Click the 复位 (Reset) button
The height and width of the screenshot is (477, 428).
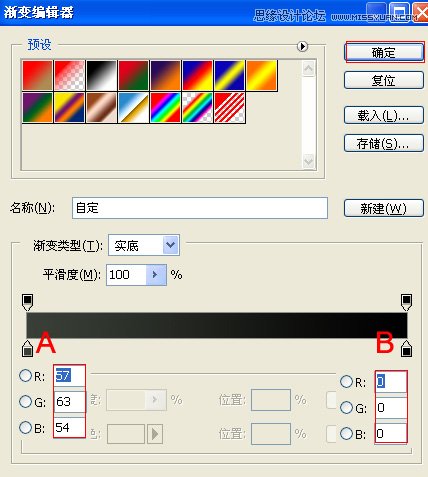(x=384, y=80)
